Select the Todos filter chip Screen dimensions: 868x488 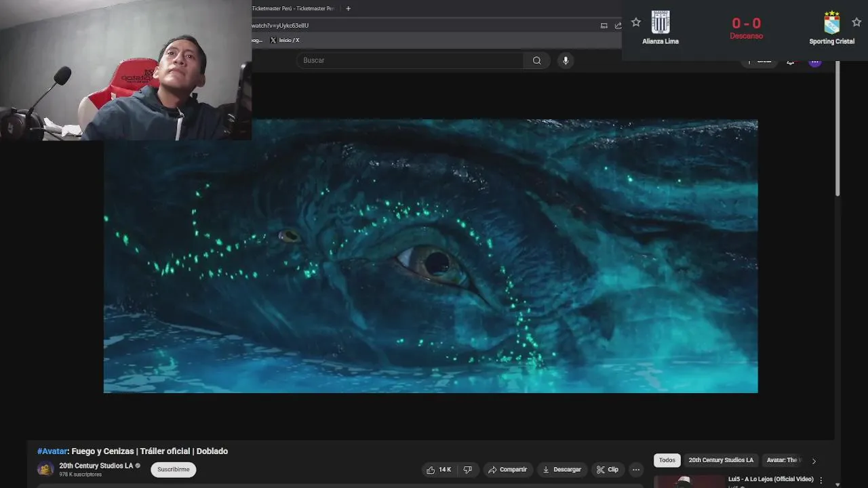click(667, 460)
